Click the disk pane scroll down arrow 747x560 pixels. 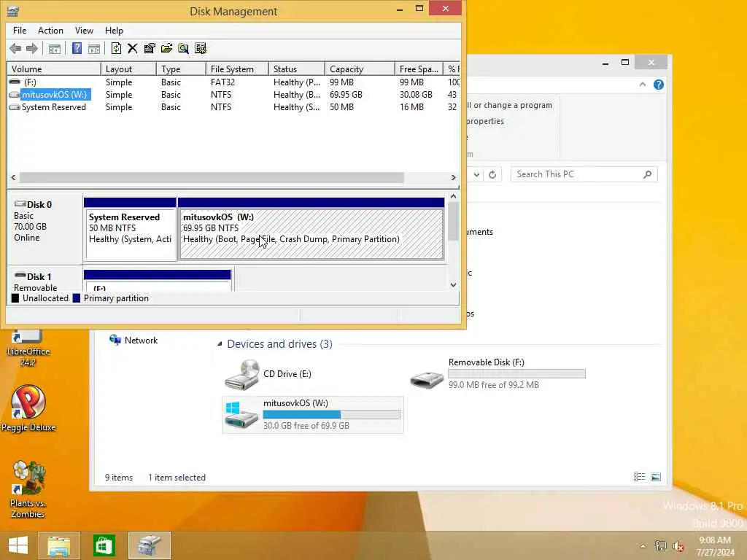pos(453,285)
